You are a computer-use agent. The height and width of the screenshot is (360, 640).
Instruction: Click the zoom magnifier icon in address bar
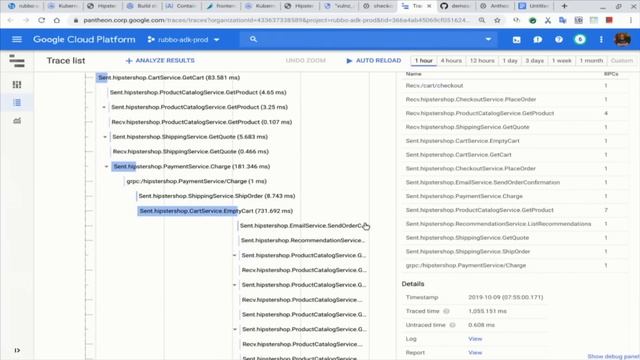point(482,20)
